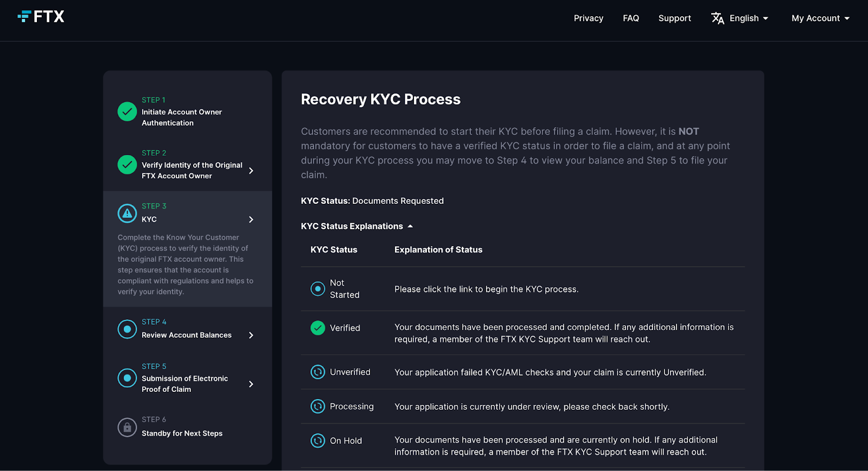Open the Privacy page
This screenshot has height=471, width=868.
click(588, 18)
